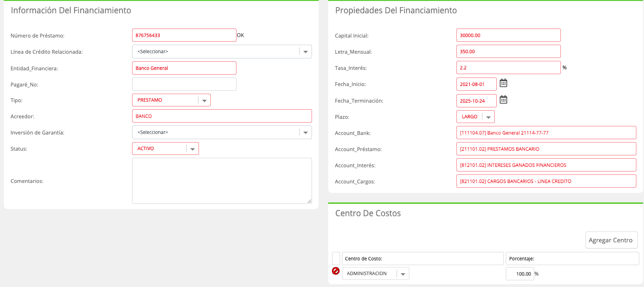The image size is (644, 287).
Task: Click the Capital Inicial amount field
Action: [x=509, y=35]
